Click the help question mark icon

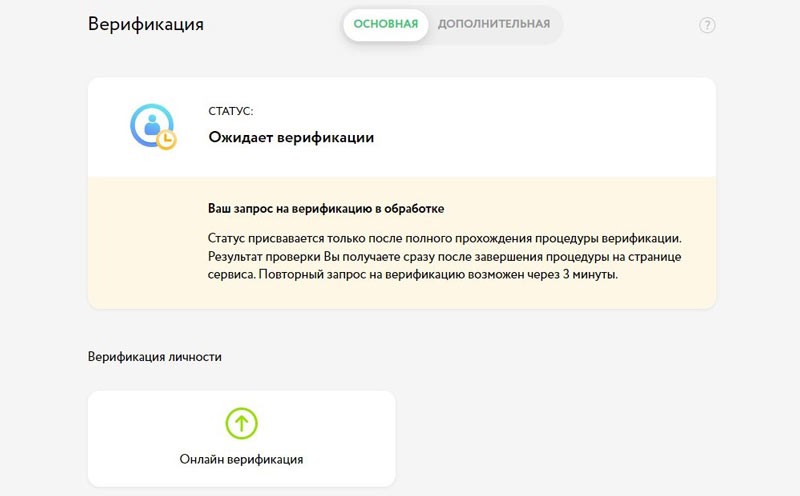click(x=707, y=26)
